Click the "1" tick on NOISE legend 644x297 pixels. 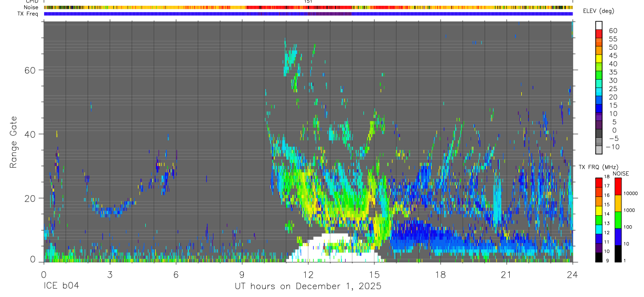tap(624, 260)
